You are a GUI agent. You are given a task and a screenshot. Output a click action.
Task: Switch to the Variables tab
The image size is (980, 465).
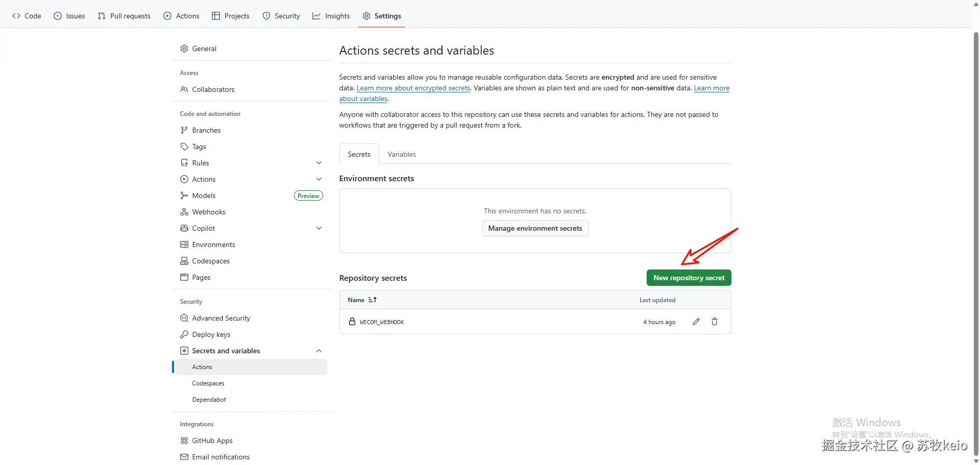click(x=402, y=154)
